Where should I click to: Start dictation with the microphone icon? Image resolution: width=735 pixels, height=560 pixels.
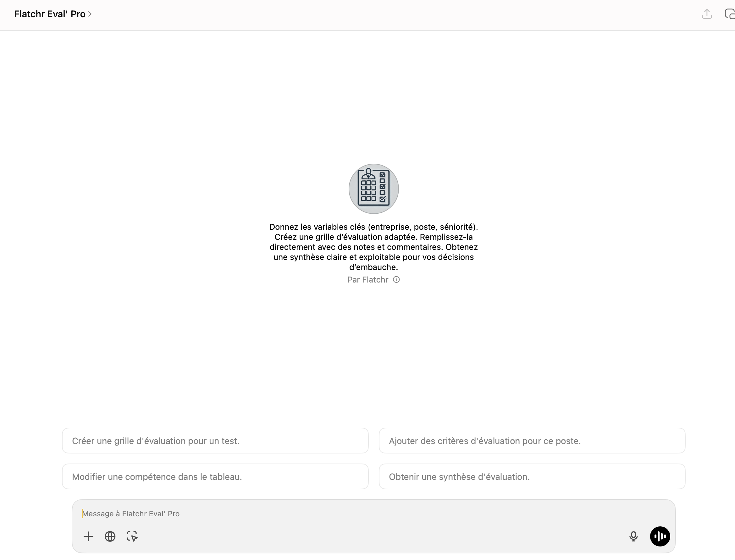tap(633, 536)
